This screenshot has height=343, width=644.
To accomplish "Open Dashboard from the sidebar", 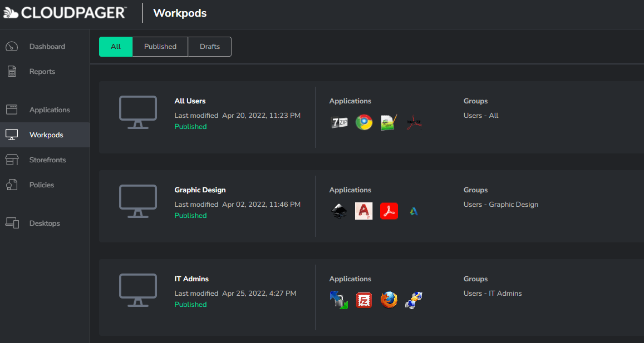I will tap(47, 46).
